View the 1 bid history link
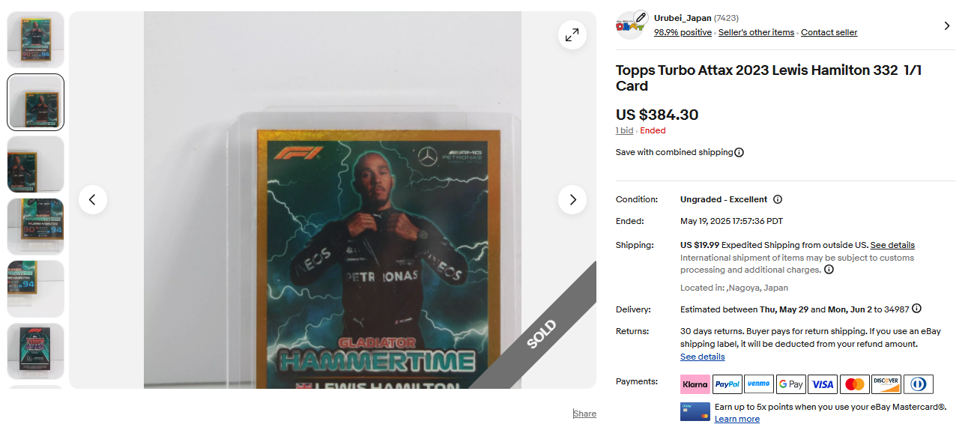Image resolution: width=980 pixels, height=442 pixels. [x=624, y=130]
